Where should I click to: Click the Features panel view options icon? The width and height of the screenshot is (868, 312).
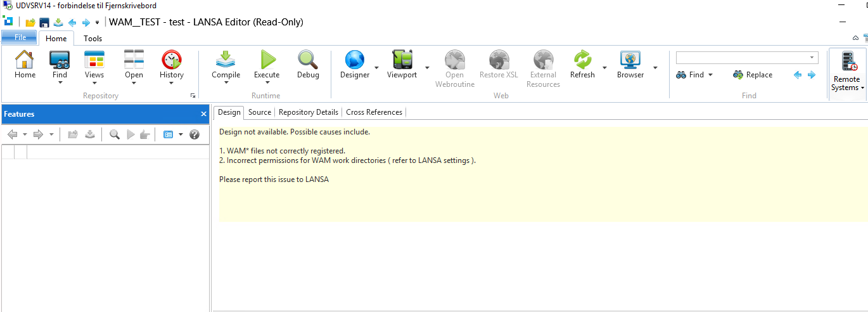pos(169,134)
